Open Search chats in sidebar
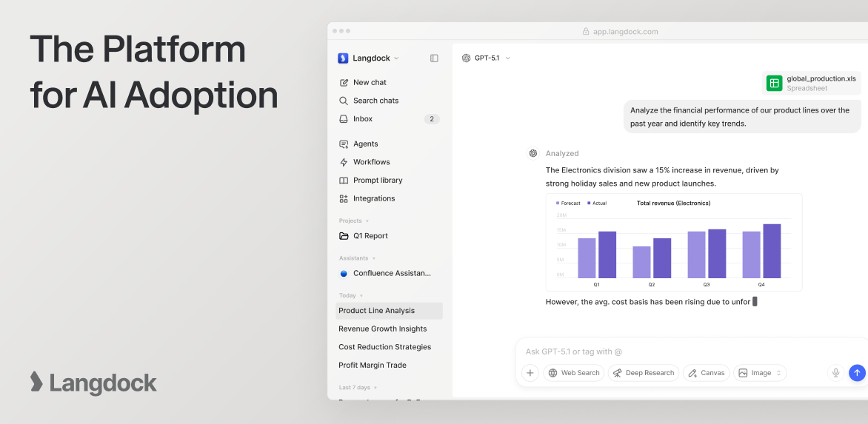 pyautogui.click(x=389, y=101)
